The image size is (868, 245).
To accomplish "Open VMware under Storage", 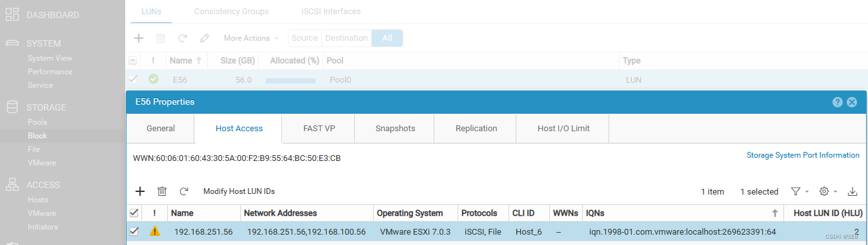I will [41, 163].
